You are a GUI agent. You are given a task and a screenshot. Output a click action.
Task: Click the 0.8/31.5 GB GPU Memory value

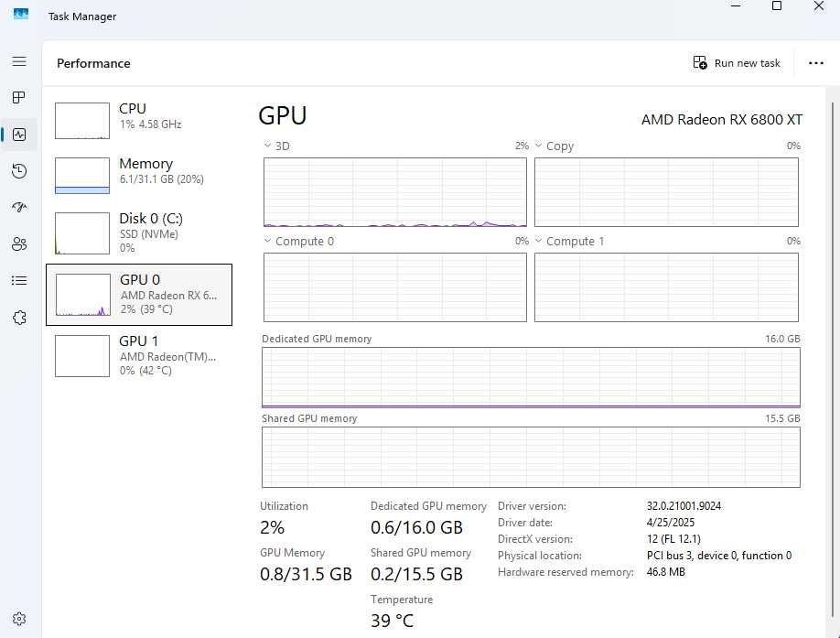pos(306,574)
